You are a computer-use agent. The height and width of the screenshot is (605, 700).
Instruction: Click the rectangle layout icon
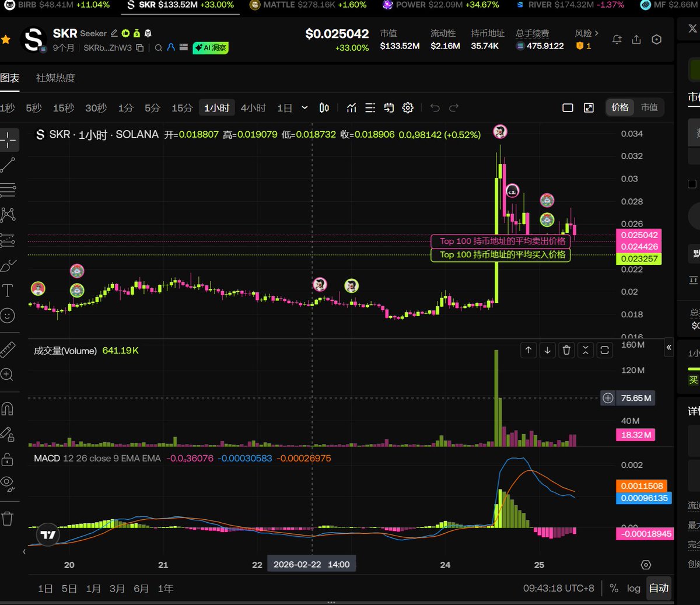coord(568,108)
